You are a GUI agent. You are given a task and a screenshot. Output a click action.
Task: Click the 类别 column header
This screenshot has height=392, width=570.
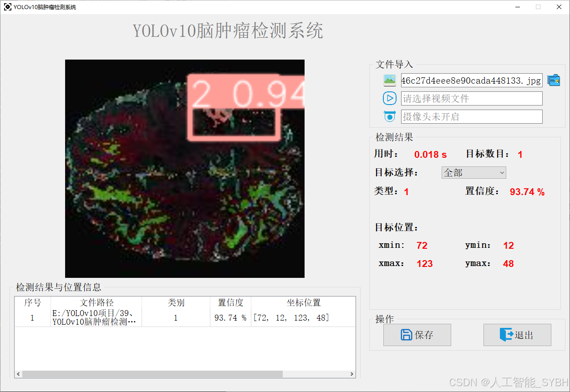[176, 303]
